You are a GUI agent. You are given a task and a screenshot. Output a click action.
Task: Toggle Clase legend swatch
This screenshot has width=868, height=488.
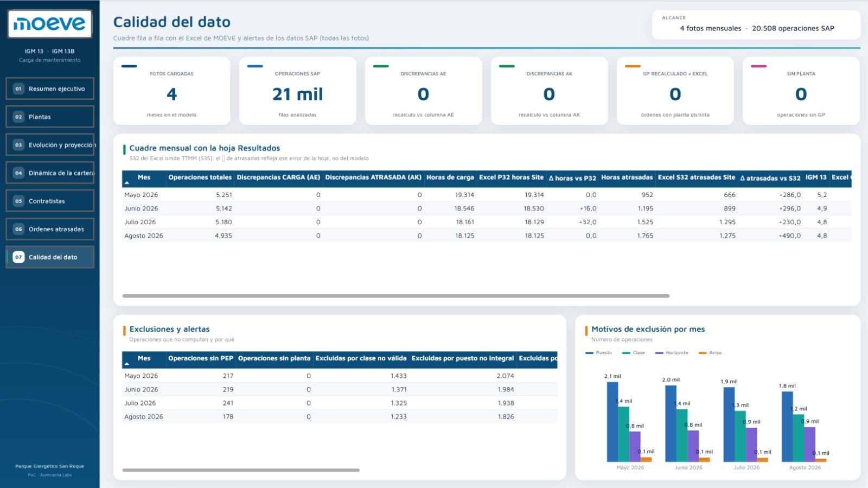pyautogui.click(x=626, y=353)
